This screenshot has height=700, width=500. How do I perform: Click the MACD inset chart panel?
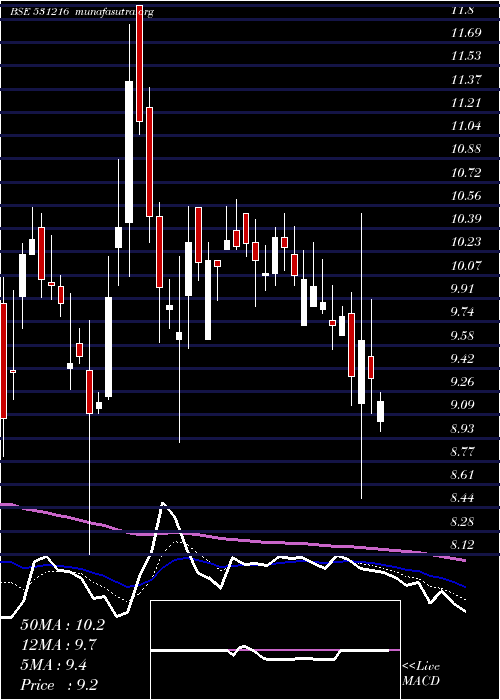point(275,650)
